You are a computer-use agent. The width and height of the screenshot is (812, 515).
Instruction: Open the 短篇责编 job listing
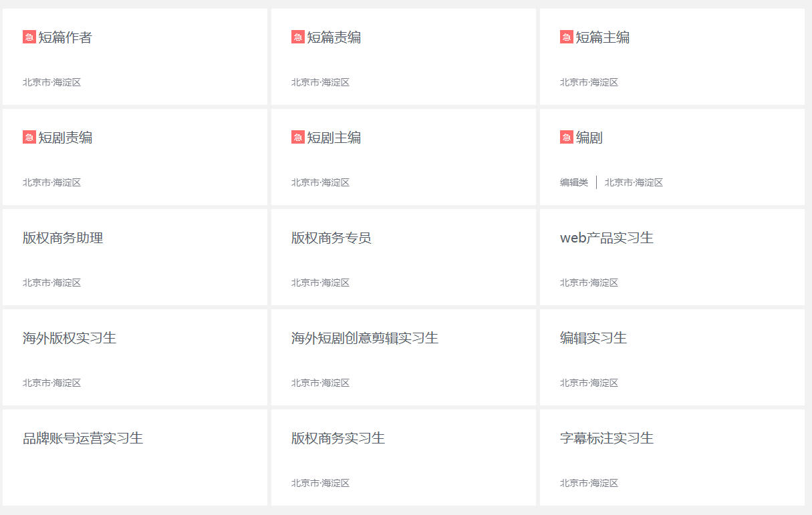point(333,37)
